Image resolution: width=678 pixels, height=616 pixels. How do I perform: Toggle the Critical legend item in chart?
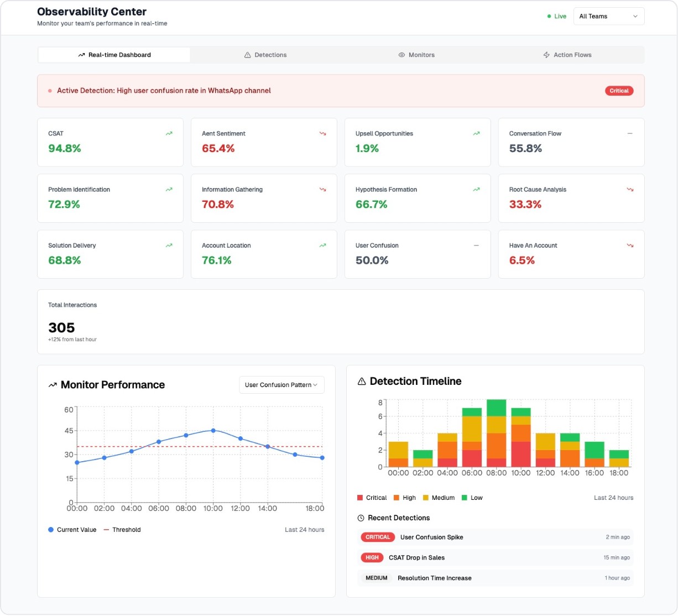tap(372, 498)
